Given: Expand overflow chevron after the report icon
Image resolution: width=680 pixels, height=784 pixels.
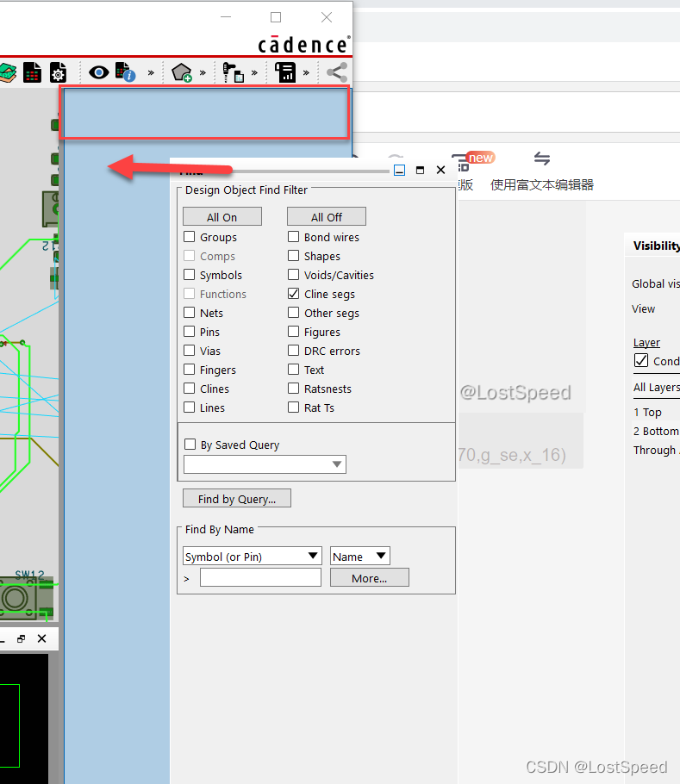Looking at the screenshot, I should pos(306,73).
